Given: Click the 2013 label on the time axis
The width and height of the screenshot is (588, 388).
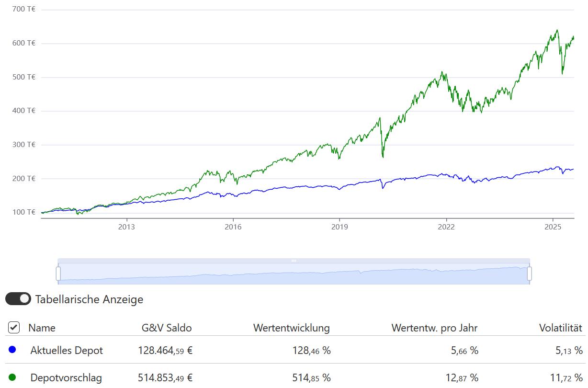Looking at the screenshot, I should (x=126, y=226).
